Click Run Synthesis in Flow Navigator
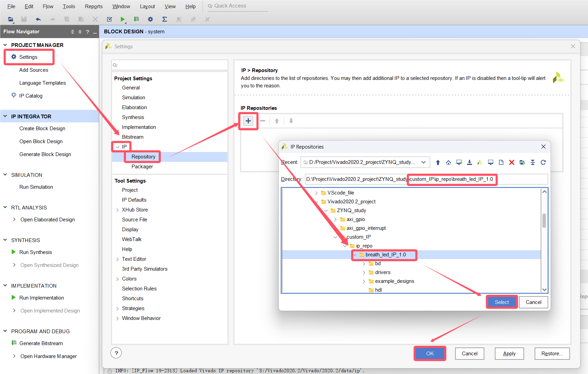The image size is (588, 374). coord(36,252)
